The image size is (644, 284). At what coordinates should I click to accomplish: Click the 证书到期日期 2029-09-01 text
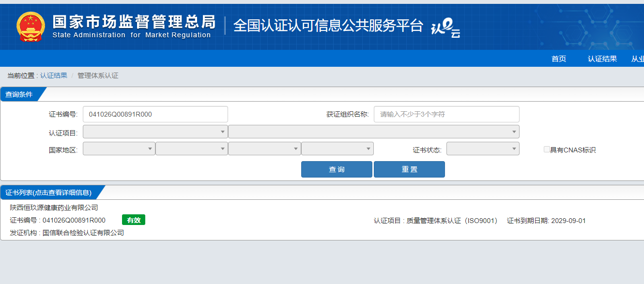click(546, 221)
